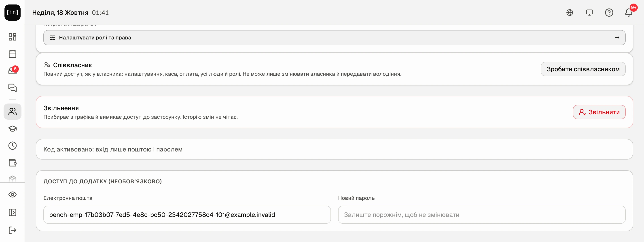
Task: Open the graduation cap training icon
Action: point(13,129)
